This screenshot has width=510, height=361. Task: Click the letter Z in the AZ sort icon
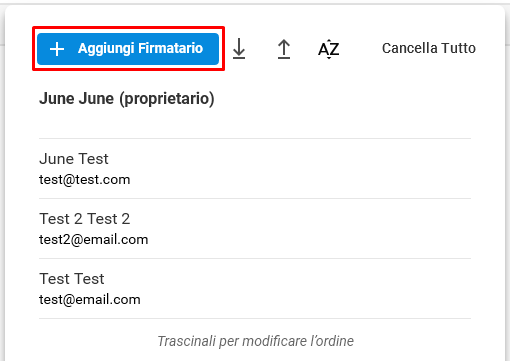[334, 50]
